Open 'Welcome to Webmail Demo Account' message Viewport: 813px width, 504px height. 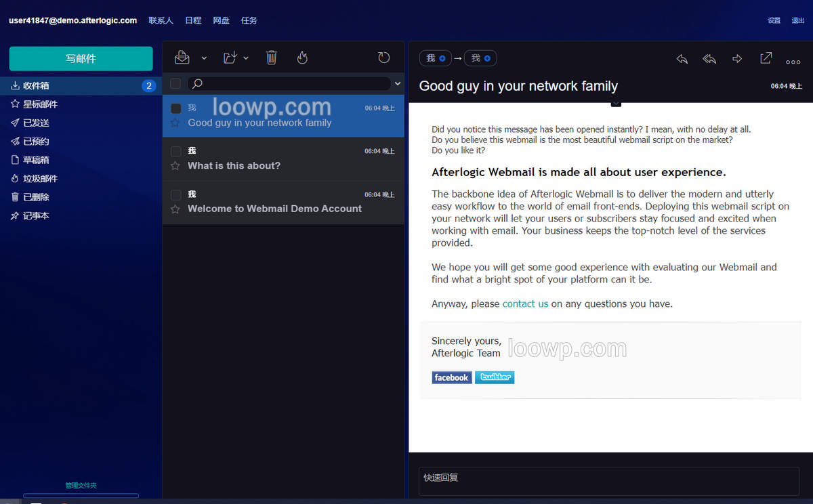pos(283,203)
